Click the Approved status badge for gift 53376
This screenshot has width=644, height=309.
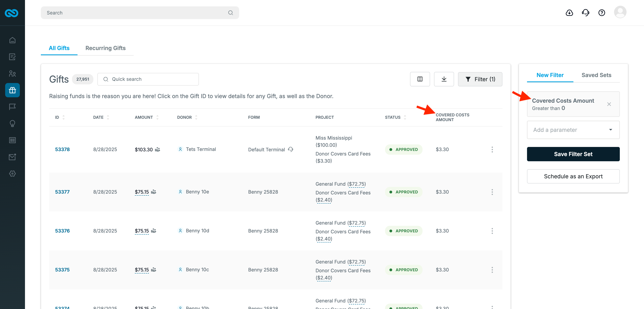click(x=403, y=231)
